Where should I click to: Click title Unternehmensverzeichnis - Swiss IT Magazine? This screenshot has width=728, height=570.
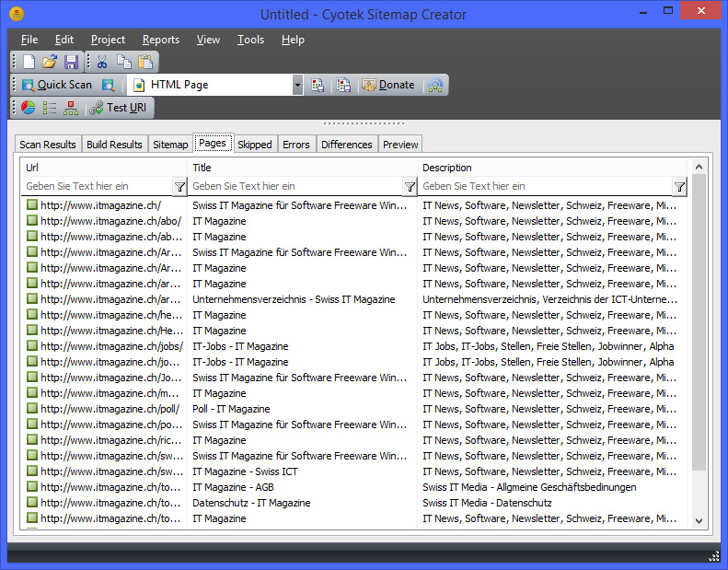click(294, 299)
